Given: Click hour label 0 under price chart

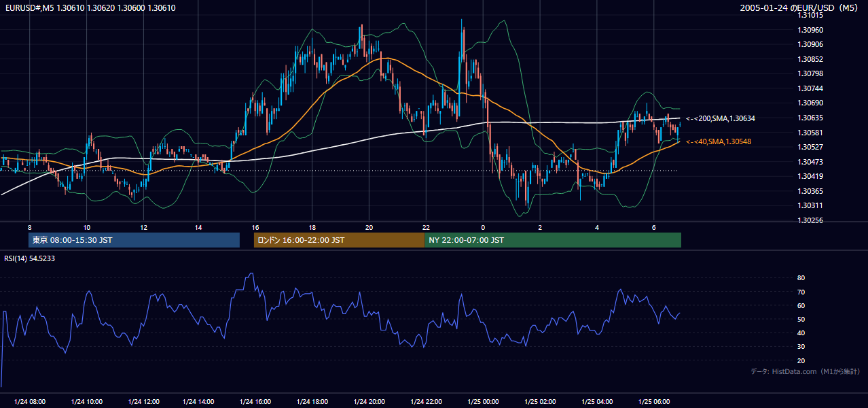Looking at the screenshot, I should coord(483,227).
